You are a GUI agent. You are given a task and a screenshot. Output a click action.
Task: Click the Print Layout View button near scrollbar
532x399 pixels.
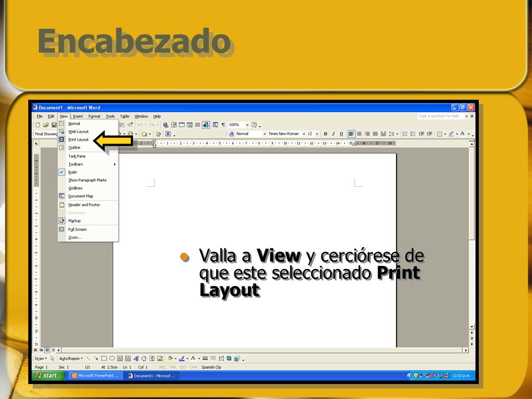[x=47, y=350]
